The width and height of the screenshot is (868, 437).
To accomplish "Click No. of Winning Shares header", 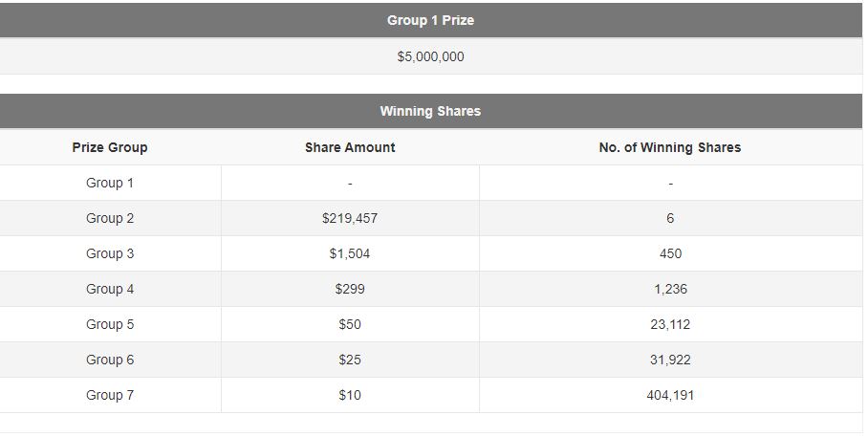I will [670, 147].
